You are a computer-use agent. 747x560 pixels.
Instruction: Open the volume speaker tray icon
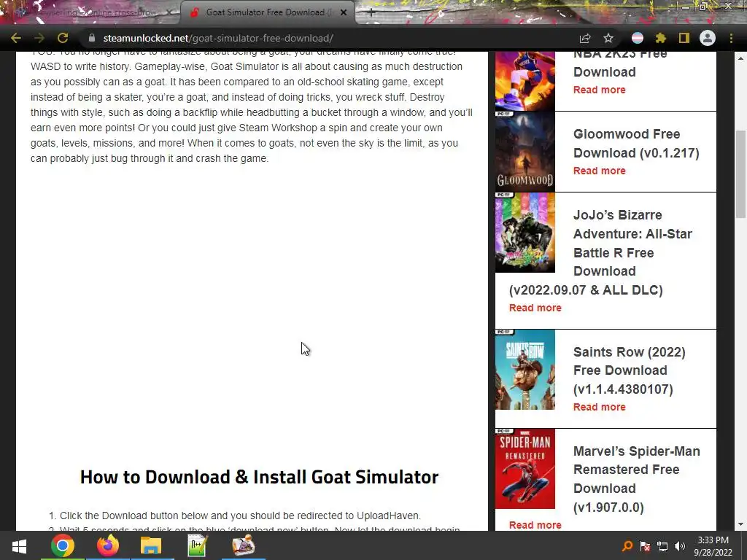(x=680, y=545)
